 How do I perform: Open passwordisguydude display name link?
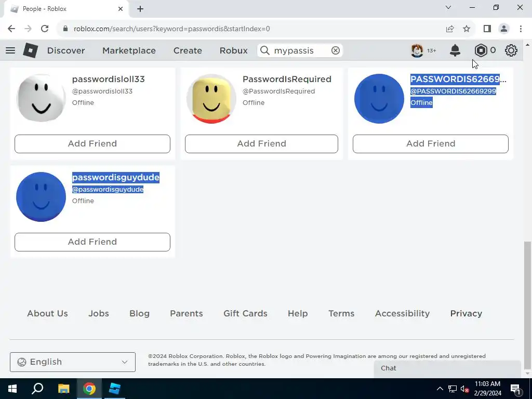(116, 178)
